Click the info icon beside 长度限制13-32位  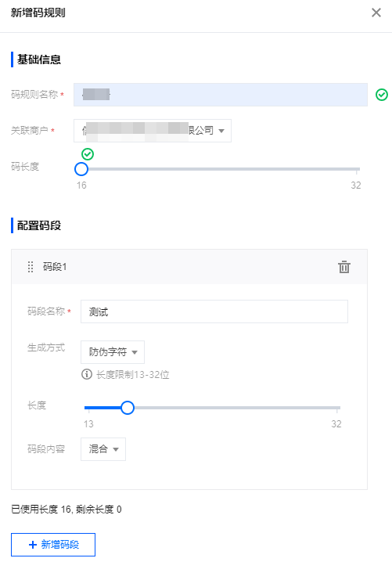tap(87, 374)
